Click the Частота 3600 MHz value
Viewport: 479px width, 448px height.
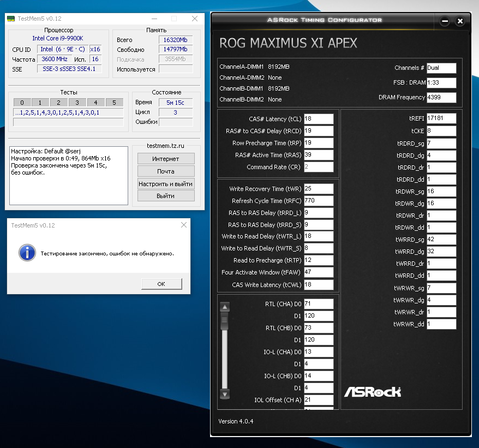[x=55, y=59]
